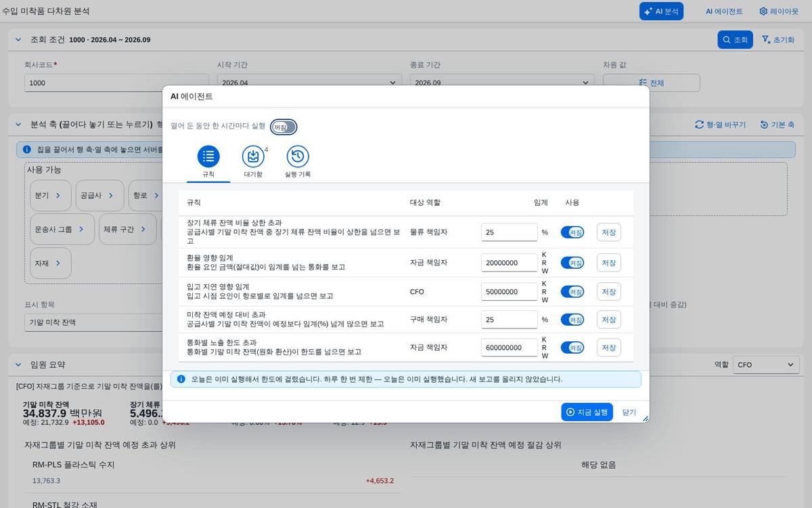
Task: Toggle 사용 switch for 통화별 노출 한도 rule
Action: [572, 347]
